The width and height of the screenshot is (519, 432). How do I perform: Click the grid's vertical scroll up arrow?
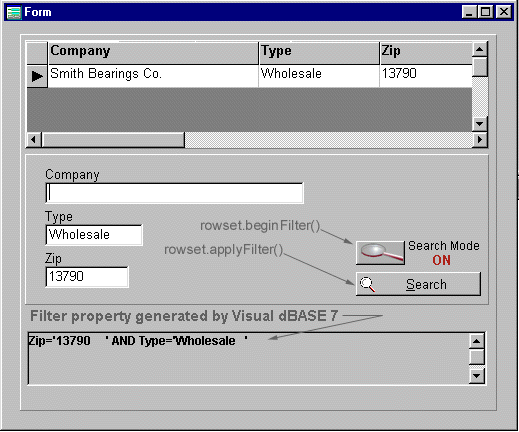(x=480, y=50)
